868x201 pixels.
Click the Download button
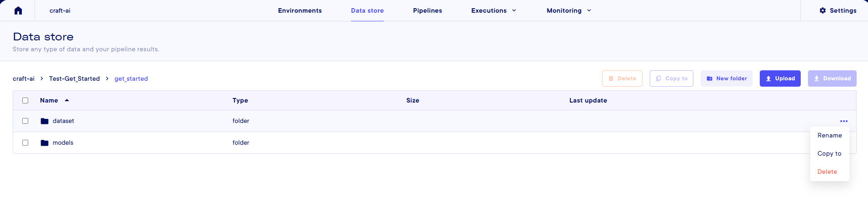(832, 78)
